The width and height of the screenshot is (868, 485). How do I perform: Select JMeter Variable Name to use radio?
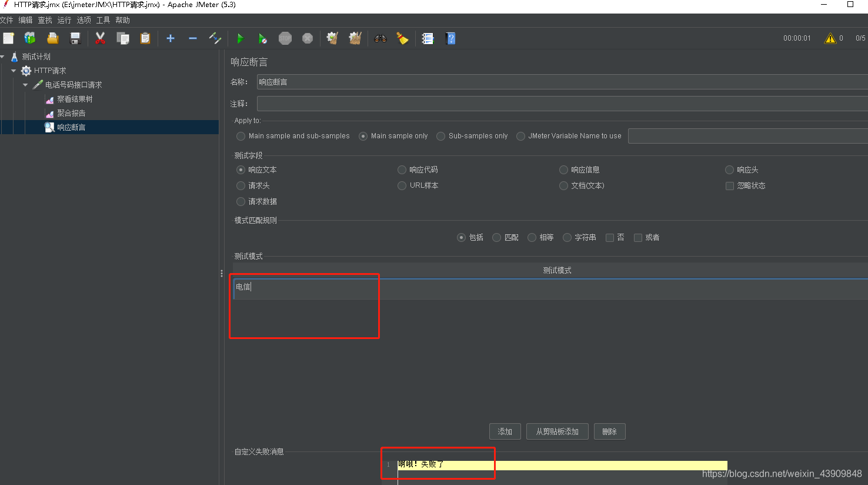click(x=520, y=136)
